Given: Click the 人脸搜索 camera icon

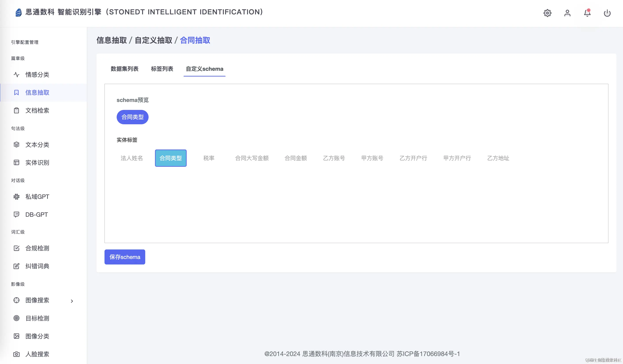Looking at the screenshot, I should pyautogui.click(x=16, y=354).
